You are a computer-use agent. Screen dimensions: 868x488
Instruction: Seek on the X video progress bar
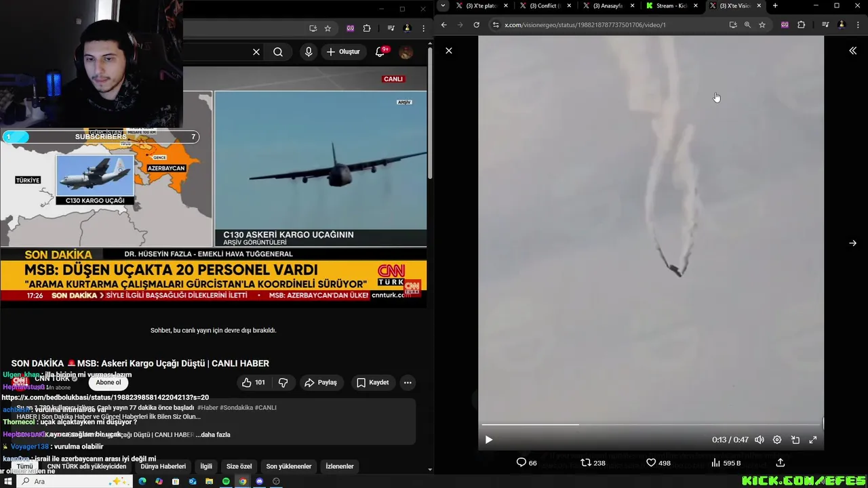[x=651, y=425]
